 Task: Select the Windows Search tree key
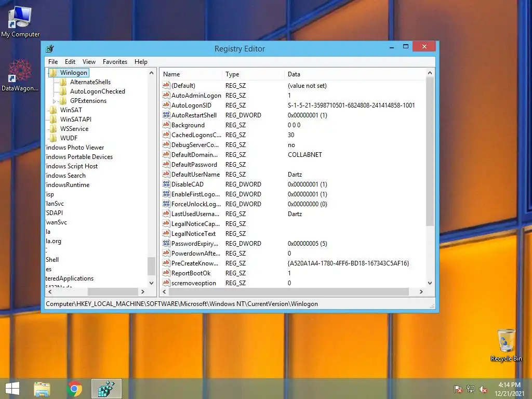65,176
